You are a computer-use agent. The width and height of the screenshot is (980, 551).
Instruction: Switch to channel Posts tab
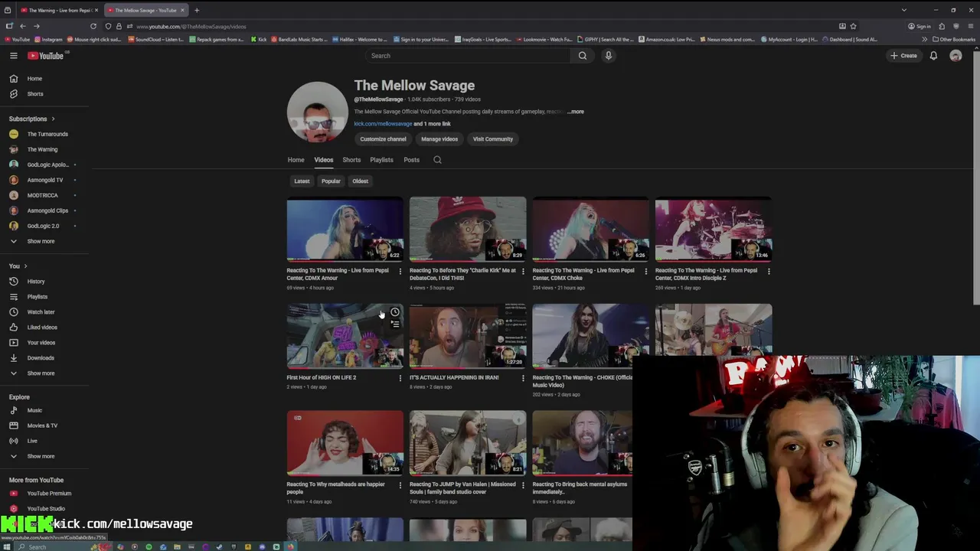(x=411, y=160)
